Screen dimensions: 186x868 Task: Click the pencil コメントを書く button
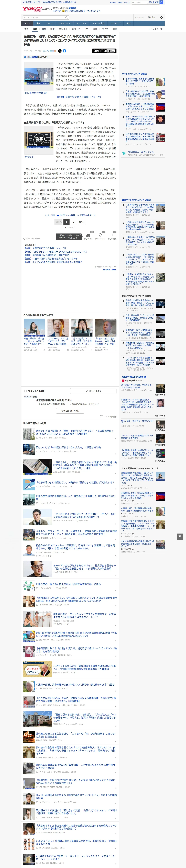click(93, 391)
